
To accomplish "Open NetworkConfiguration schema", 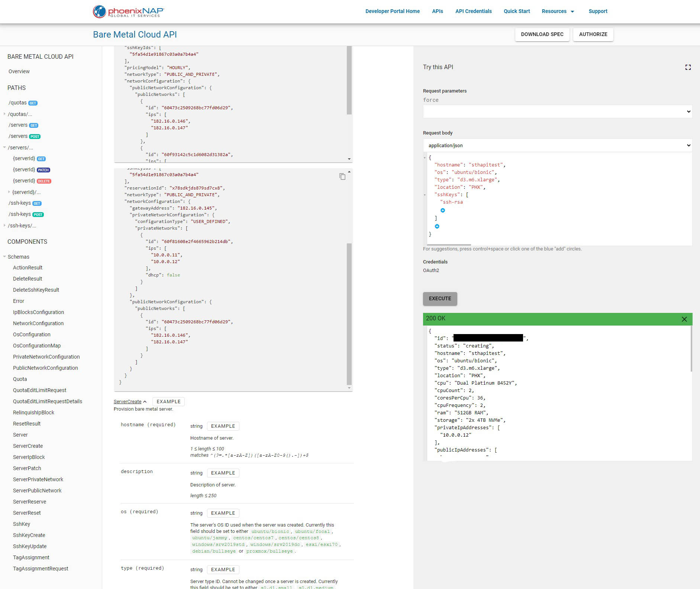I will tap(38, 323).
